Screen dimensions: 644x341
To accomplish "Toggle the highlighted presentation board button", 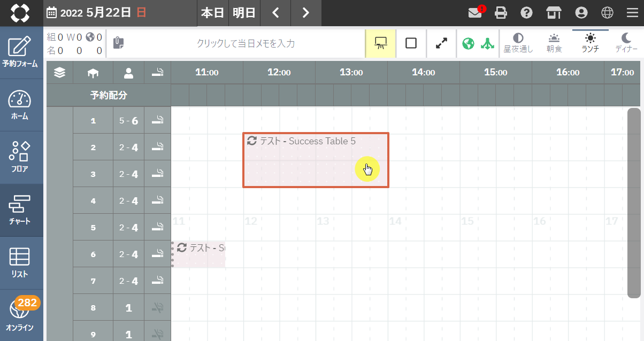I will coord(381,43).
